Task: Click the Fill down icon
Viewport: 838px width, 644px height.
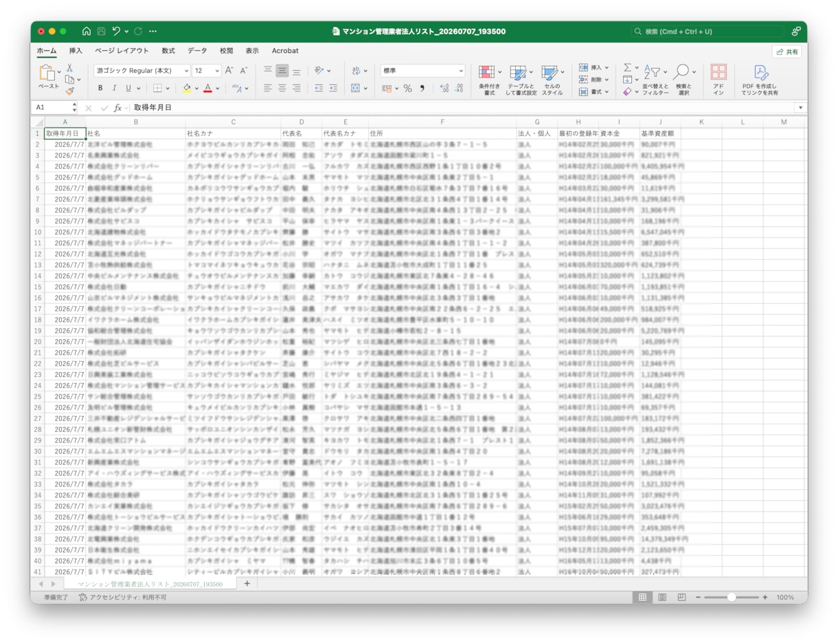Action: click(627, 80)
